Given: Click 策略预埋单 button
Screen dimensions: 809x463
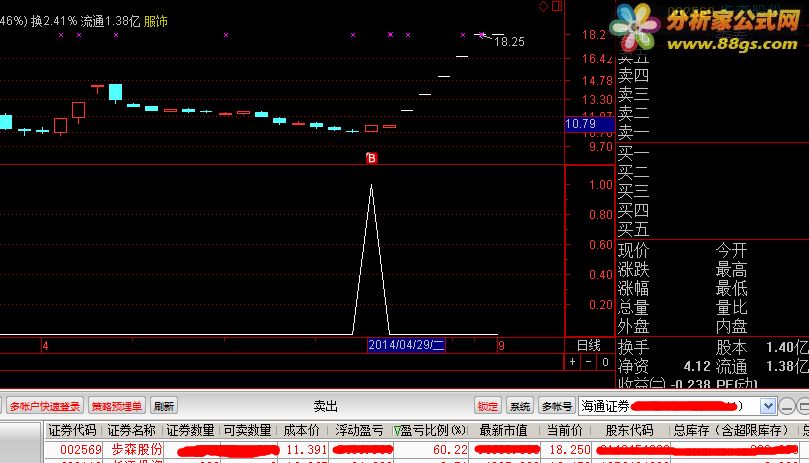Looking at the screenshot, I should pos(117,406).
